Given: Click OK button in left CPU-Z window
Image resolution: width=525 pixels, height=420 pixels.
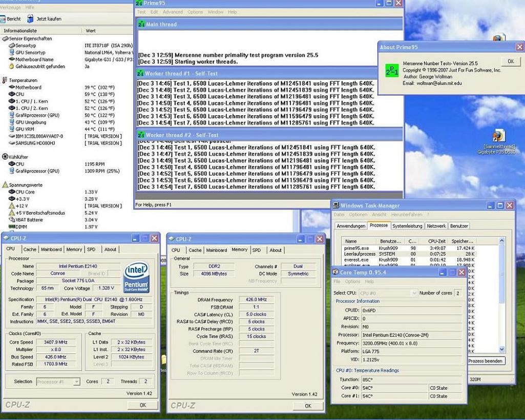Looking at the screenshot, I should pos(142,405).
